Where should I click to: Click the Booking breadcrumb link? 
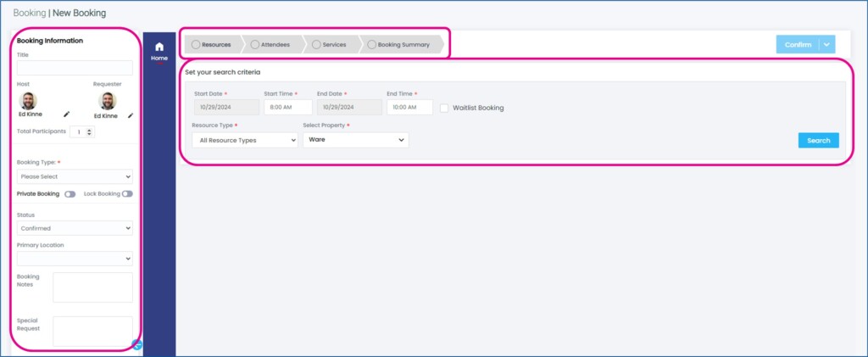[x=30, y=13]
